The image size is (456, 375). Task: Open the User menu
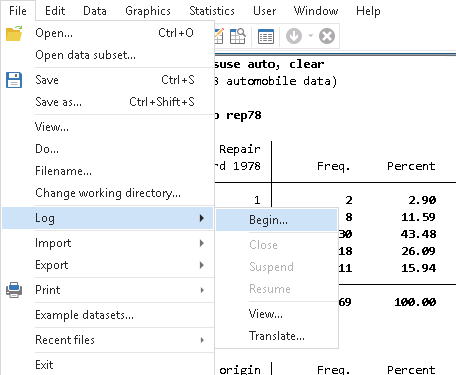(x=264, y=11)
